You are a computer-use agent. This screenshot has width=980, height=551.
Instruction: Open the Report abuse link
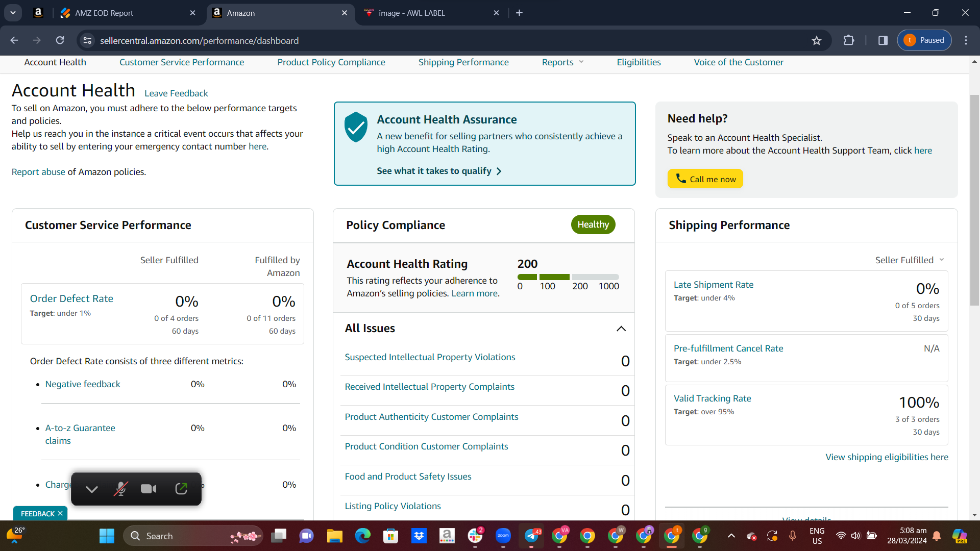(x=38, y=172)
